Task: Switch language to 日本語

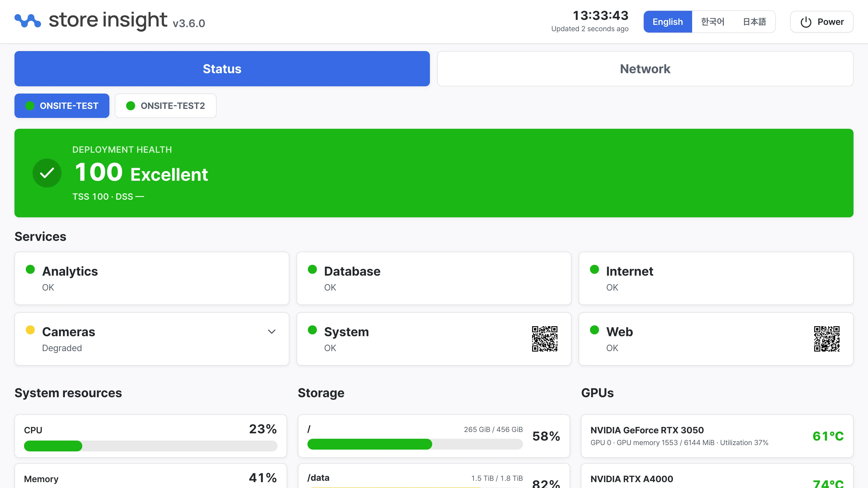Action: pos(755,22)
